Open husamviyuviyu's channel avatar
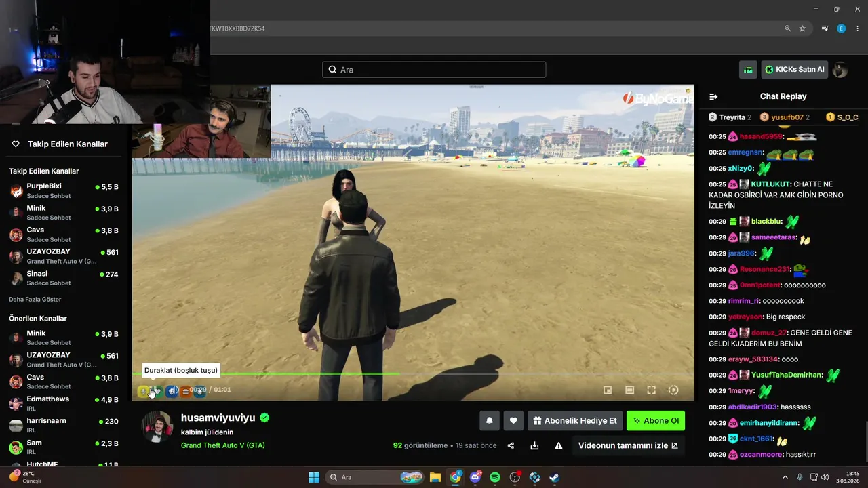Image resolution: width=868 pixels, height=488 pixels. 157,427
